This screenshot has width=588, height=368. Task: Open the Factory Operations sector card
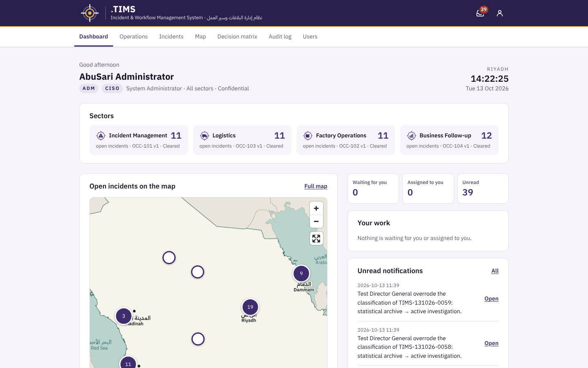[346, 140]
